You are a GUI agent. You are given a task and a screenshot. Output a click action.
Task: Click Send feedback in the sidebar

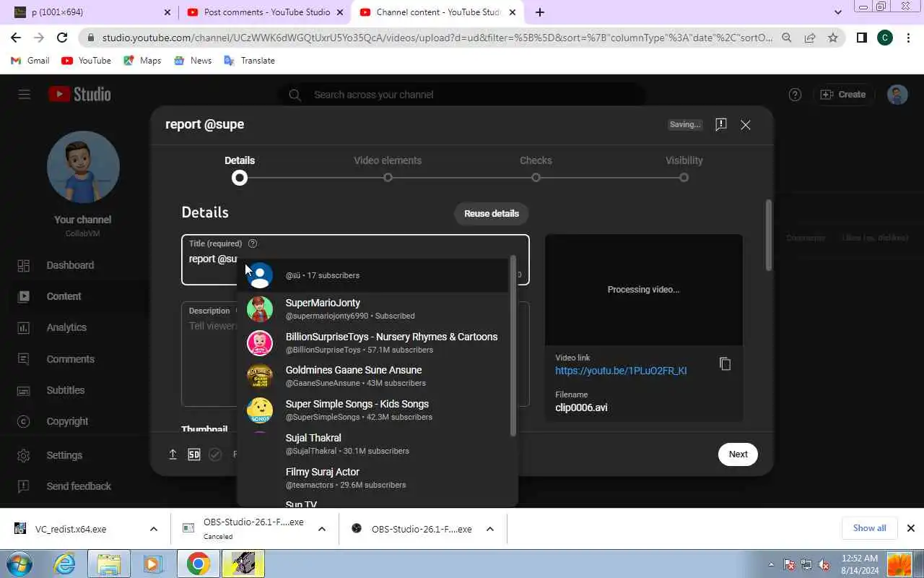coord(79,486)
